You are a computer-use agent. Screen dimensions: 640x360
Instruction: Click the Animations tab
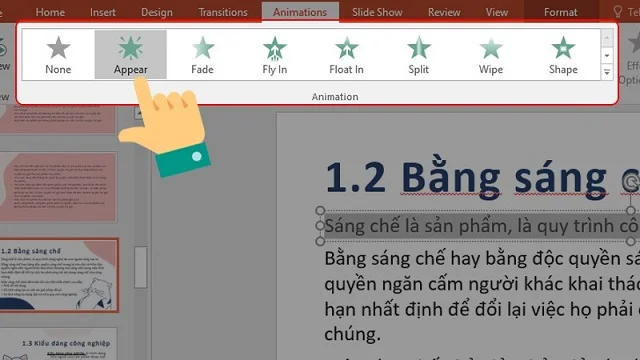point(300,12)
